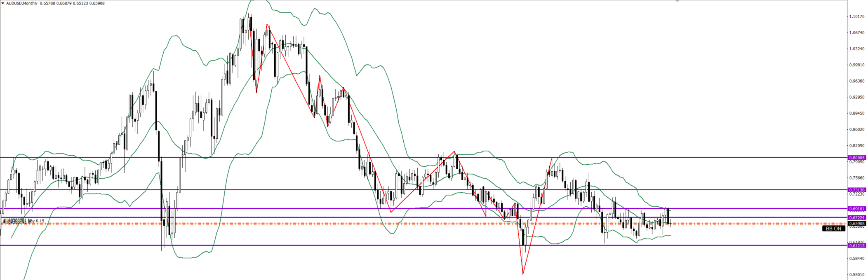
Task: Click the chart shift marker on top edge
Action: tap(677, 1)
